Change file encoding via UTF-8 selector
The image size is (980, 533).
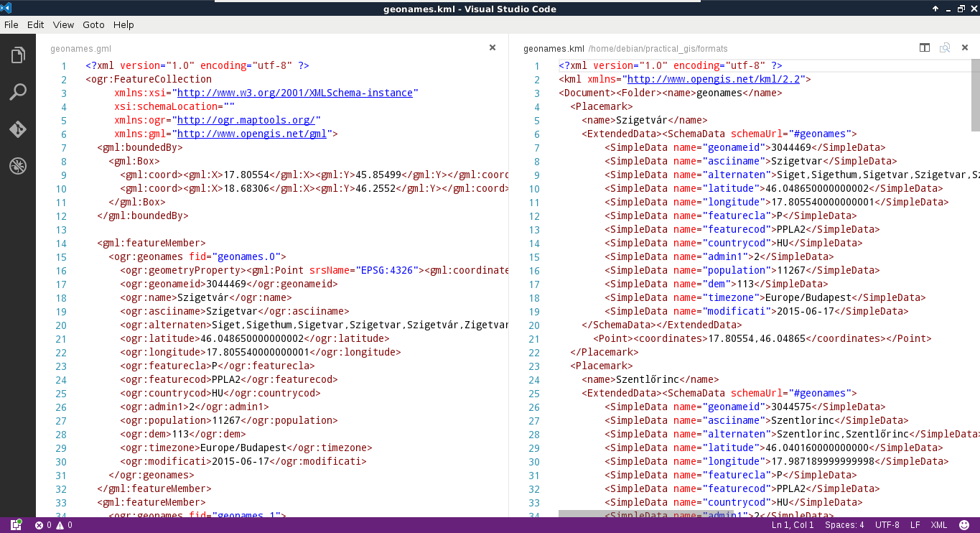coord(887,525)
